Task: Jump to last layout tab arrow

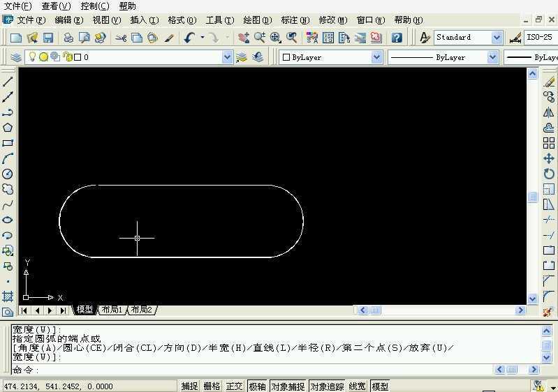Action: [x=63, y=310]
